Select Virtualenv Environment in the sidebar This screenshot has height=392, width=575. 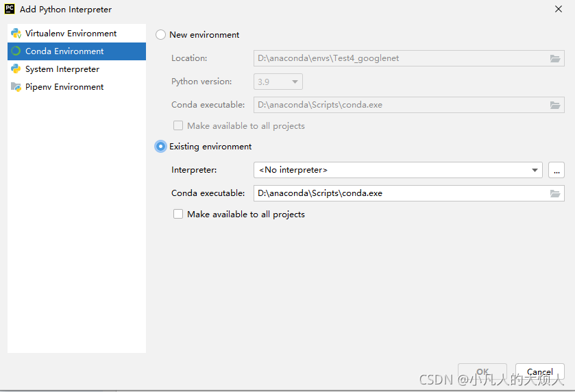pos(77,34)
